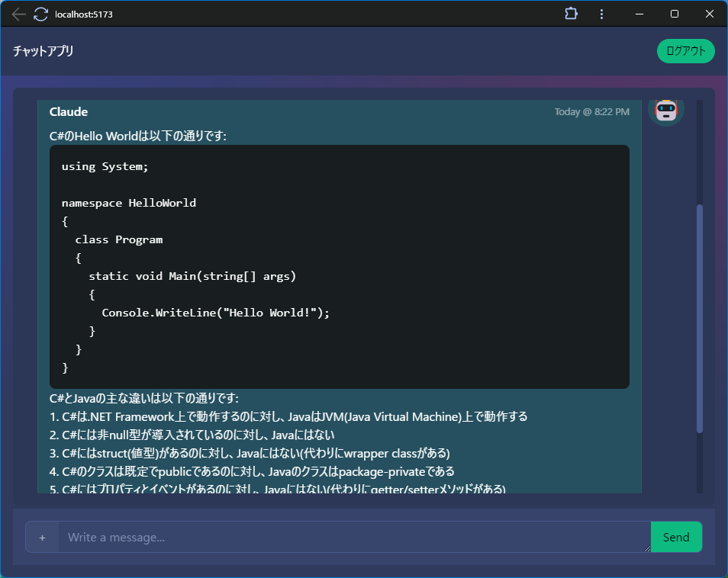Click the chat vertical scrollbar thumb
The image size is (728, 578).
coord(700,318)
